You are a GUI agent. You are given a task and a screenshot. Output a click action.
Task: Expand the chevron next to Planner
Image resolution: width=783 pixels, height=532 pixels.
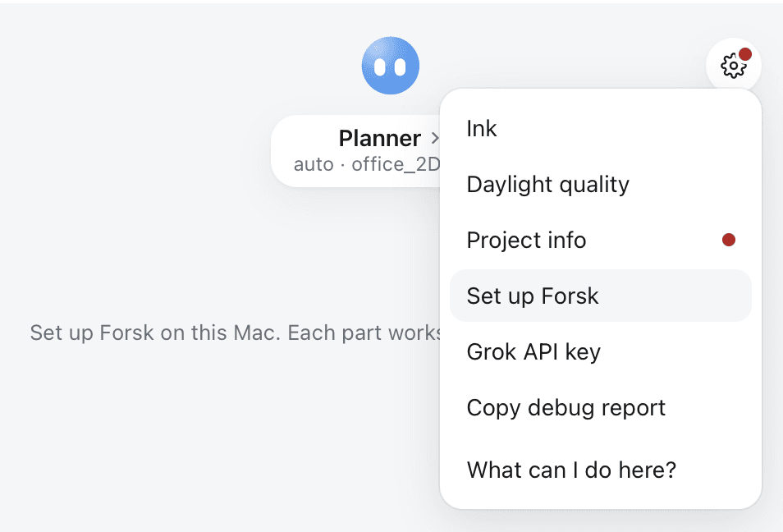click(x=435, y=139)
